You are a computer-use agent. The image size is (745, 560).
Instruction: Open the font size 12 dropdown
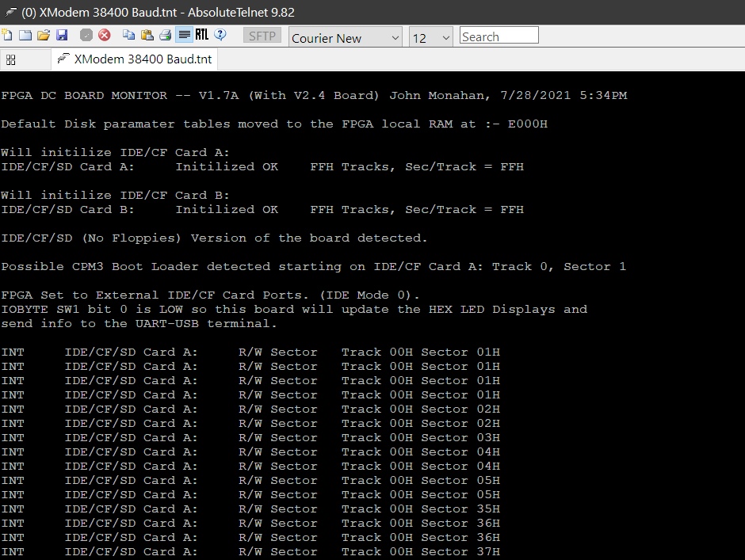click(x=430, y=37)
